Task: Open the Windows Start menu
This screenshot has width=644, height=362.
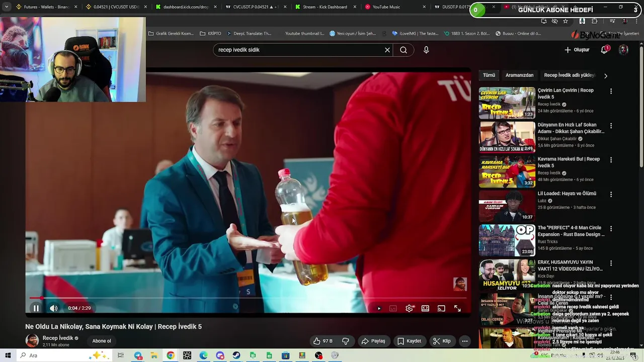Action: [8, 355]
